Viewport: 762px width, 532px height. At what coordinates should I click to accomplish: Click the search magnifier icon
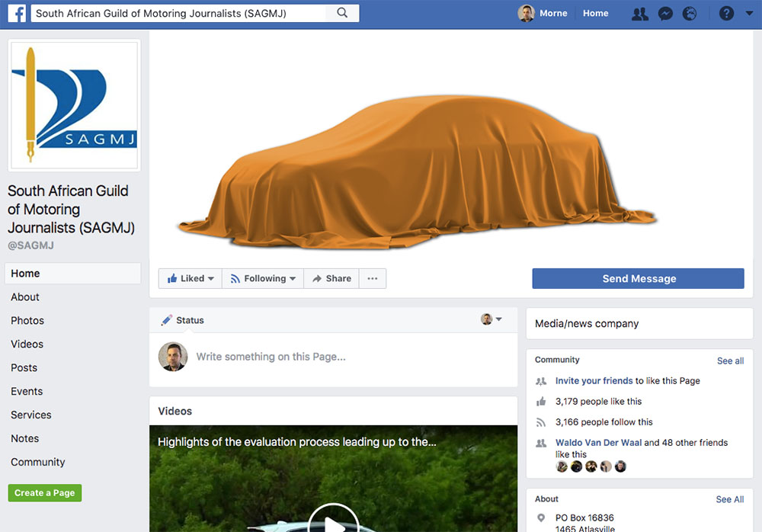tap(342, 13)
